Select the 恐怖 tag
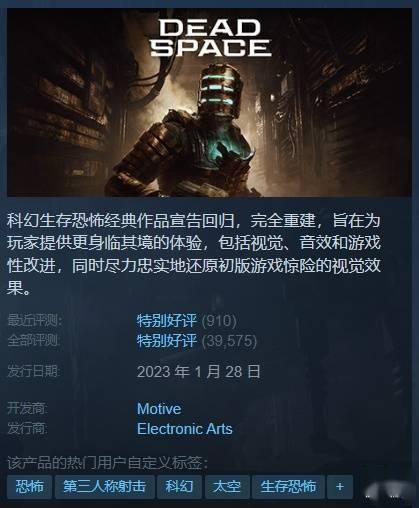The width and height of the screenshot is (419, 508). (29, 487)
